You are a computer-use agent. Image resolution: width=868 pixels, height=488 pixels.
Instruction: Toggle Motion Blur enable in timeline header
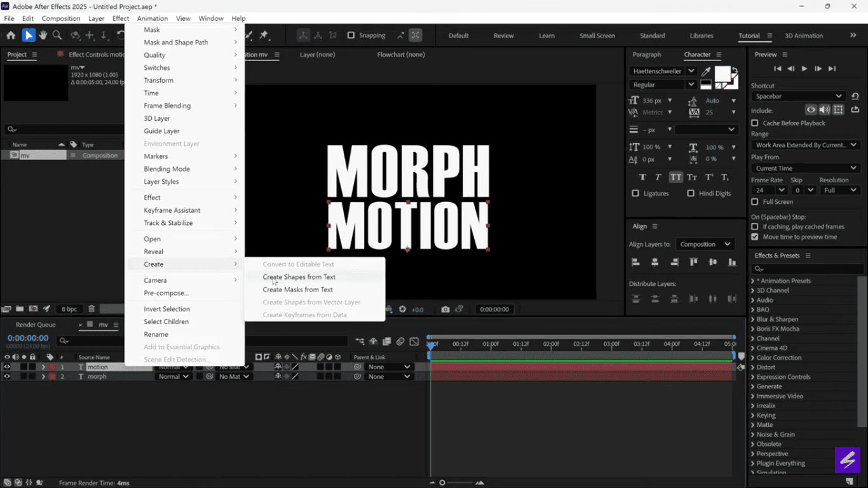pos(400,341)
